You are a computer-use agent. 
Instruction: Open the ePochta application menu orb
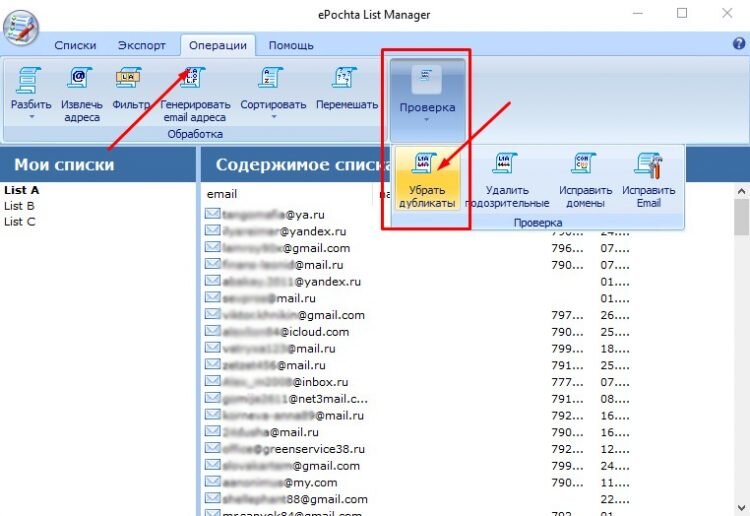(21, 28)
